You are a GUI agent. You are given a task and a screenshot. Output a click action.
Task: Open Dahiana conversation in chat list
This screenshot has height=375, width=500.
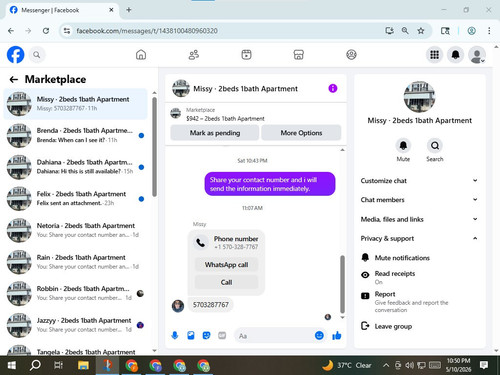coord(75,167)
